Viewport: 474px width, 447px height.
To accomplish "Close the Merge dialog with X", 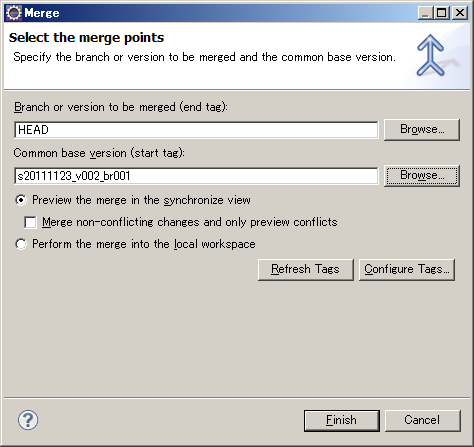I will [x=460, y=13].
